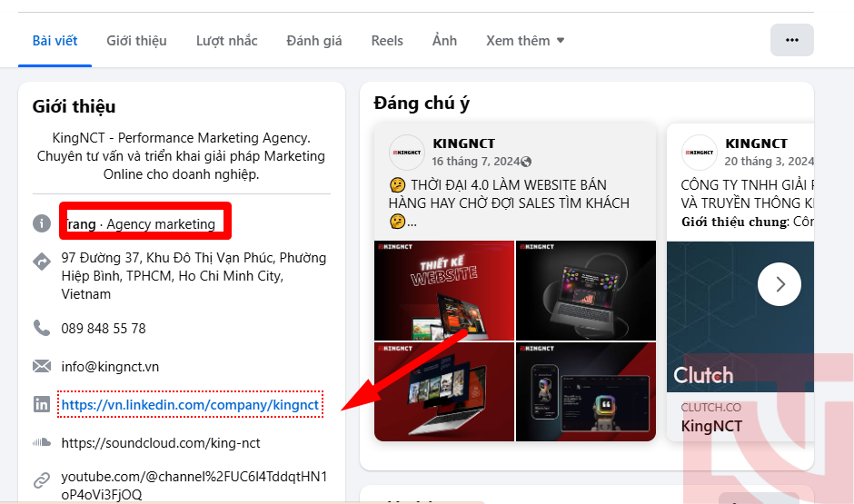The width and height of the screenshot is (854, 504).
Task: Click the globe public audience icon
Action: click(526, 162)
